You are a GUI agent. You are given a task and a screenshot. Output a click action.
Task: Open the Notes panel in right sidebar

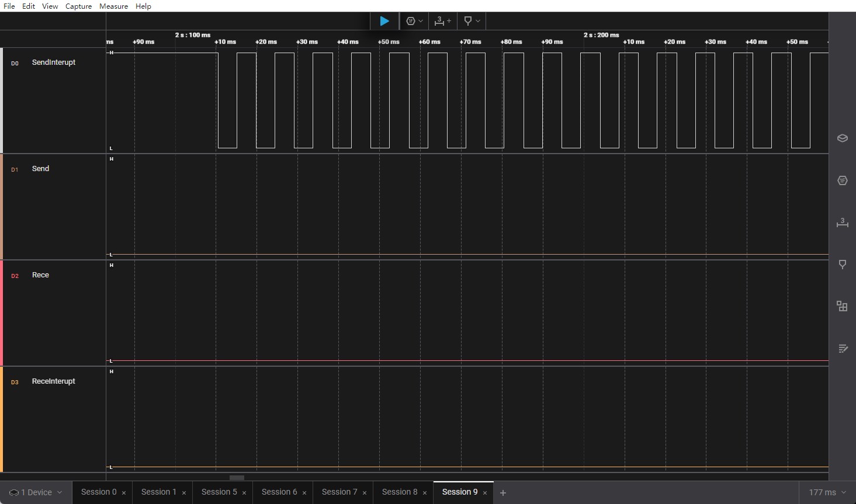point(842,349)
